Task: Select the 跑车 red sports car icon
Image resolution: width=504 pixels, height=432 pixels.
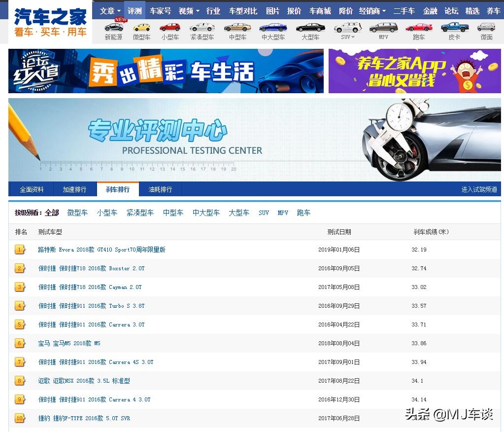Action: (419, 27)
